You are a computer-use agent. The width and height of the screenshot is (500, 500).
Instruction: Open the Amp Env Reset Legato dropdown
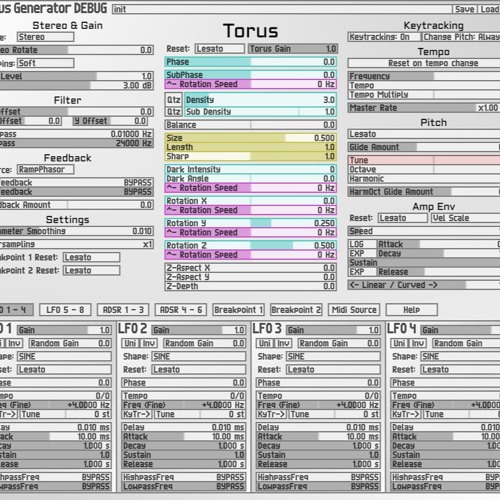(x=403, y=218)
